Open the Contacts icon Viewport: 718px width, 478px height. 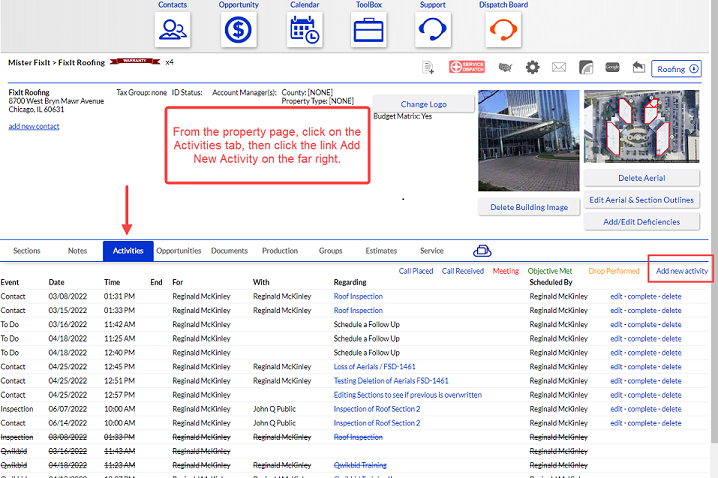click(173, 30)
